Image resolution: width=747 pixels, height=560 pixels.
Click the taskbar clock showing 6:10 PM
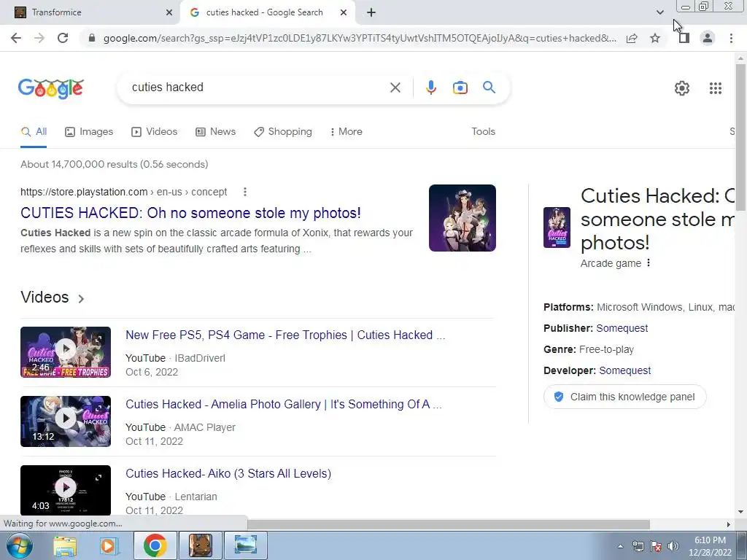pos(710,546)
